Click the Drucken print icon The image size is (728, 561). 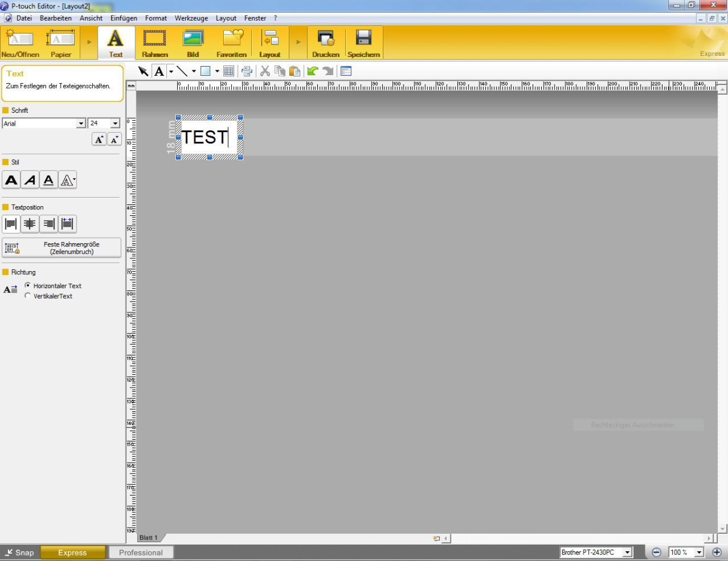pyautogui.click(x=326, y=39)
